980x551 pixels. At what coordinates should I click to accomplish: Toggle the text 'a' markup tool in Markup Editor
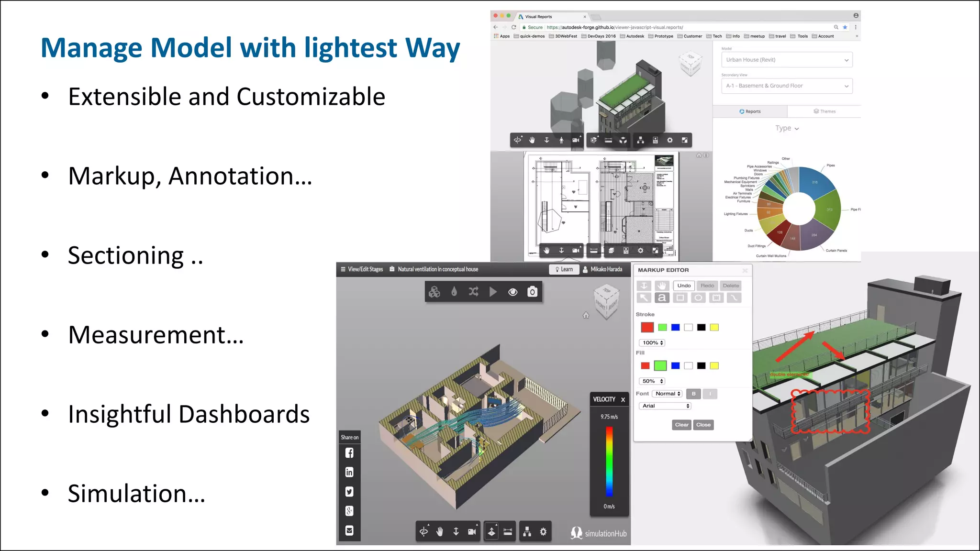point(662,298)
